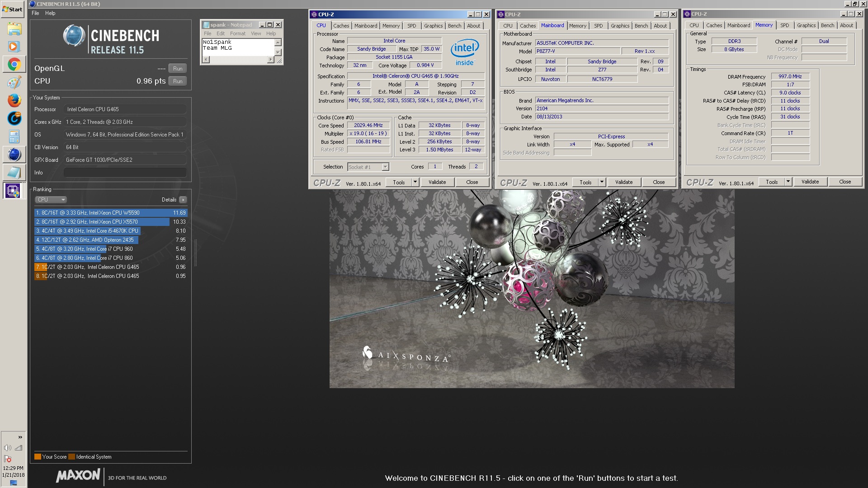
Task: Click the Info field in Your System
Action: pyautogui.click(x=125, y=173)
